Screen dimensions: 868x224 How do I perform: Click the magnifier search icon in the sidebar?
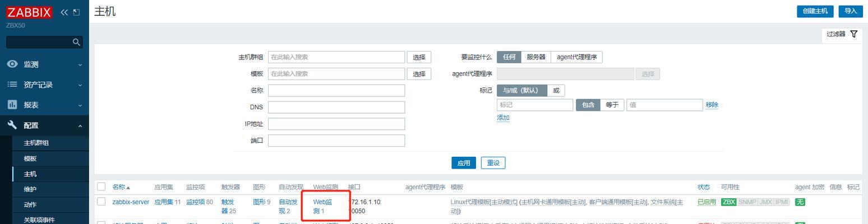[x=77, y=42]
